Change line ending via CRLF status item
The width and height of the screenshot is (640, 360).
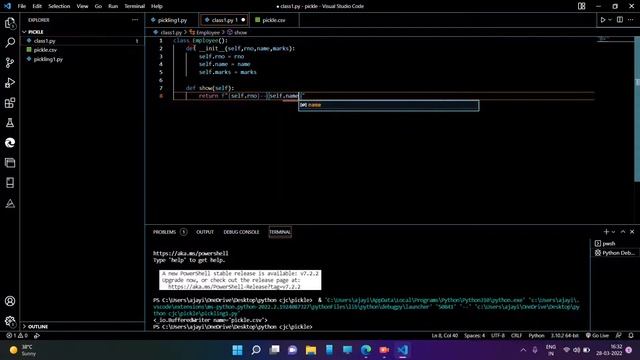click(516, 336)
